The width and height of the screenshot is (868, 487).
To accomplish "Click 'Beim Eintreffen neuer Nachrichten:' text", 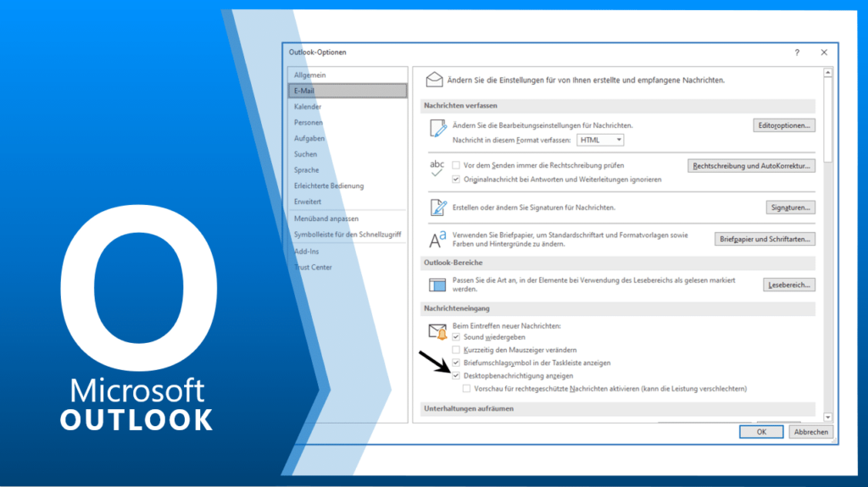I will (x=507, y=326).
